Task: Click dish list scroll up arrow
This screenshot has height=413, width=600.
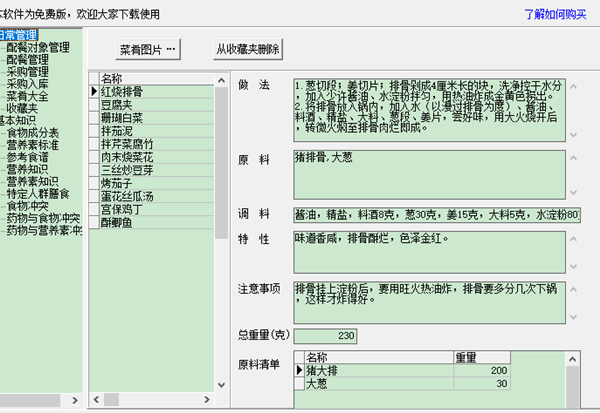Action: tap(221, 80)
